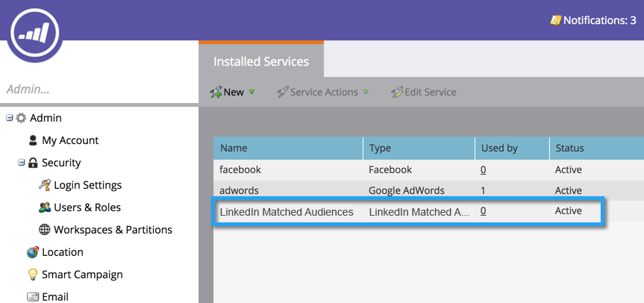Collapse the Admin tree node
Viewport: 644px width, 303px height.
[10, 118]
